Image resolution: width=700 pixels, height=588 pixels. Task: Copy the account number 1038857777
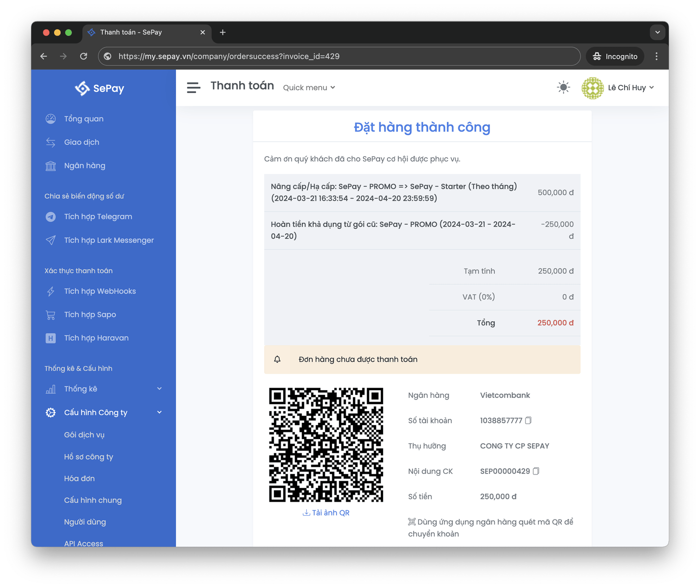coord(528,420)
